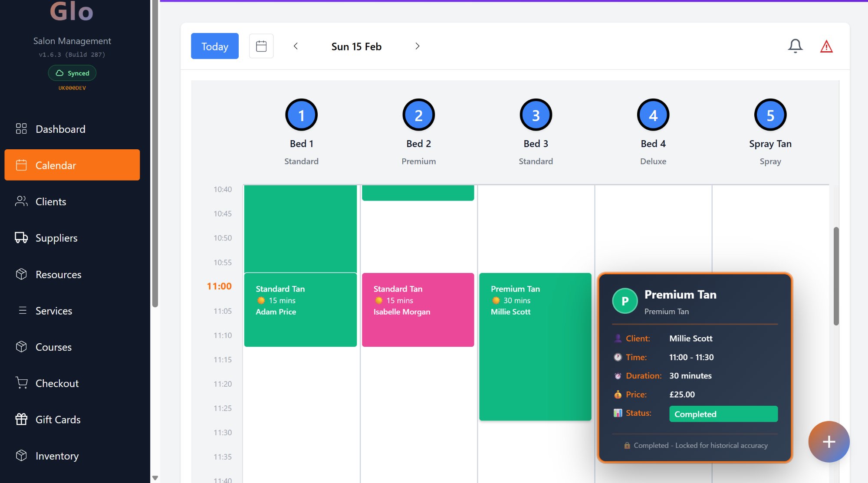Open the date selector showing Sun 15 Feb
Image resolution: width=868 pixels, height=483 pixels.
click(356, 46)
